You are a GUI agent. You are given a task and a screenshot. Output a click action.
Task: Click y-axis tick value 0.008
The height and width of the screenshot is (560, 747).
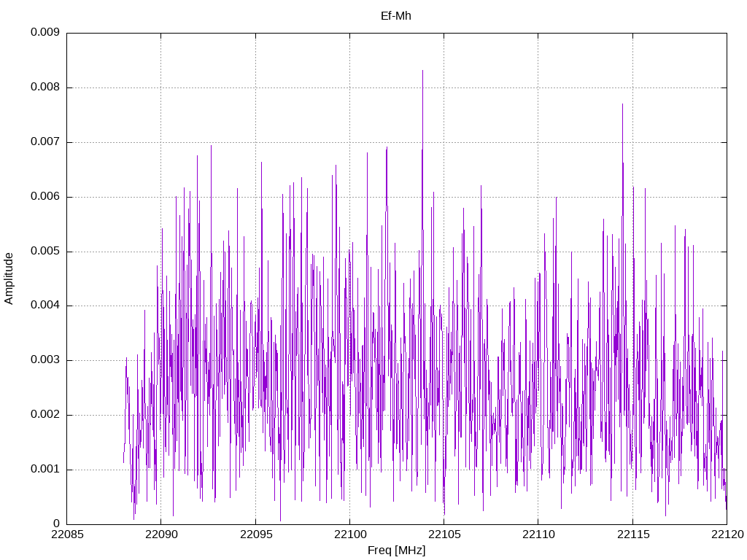[x=45, y=87]
